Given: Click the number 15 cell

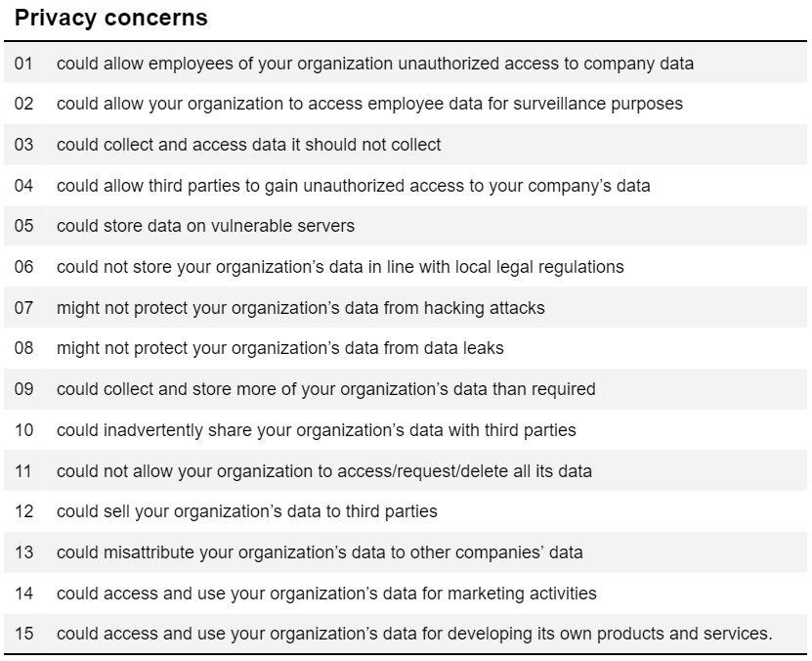Looking at the screenshot, I should point(23,634).
